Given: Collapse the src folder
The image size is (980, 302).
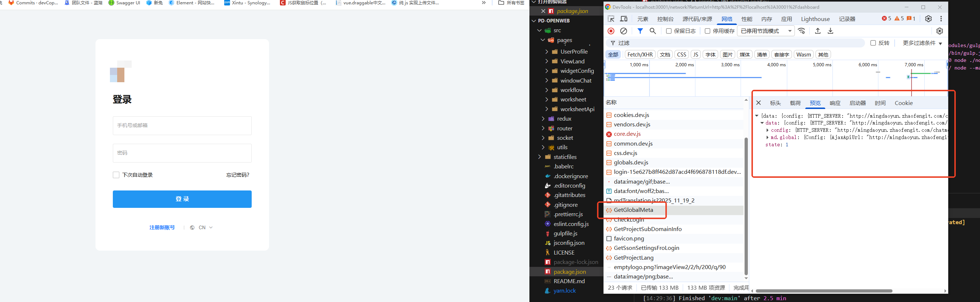Looking at the screenshot, I should [539, 30].
